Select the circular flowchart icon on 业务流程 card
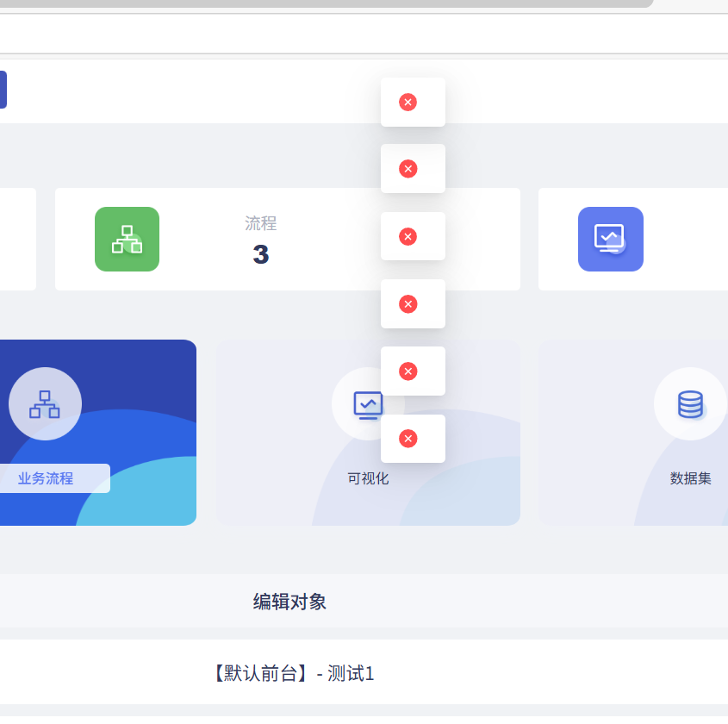This screenshot has height=724, width=728. tap(45, 403)
